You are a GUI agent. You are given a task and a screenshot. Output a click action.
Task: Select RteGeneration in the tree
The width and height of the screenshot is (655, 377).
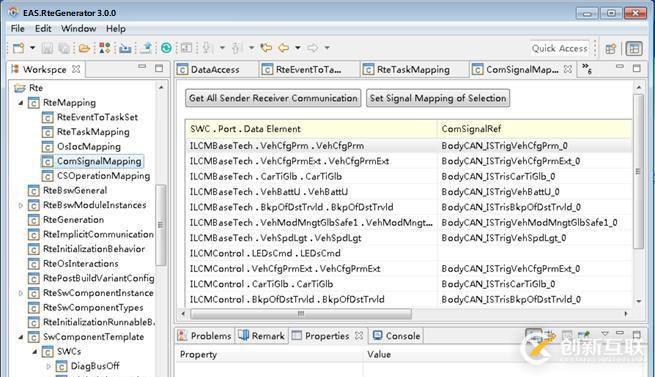click(x=73, y=219)
